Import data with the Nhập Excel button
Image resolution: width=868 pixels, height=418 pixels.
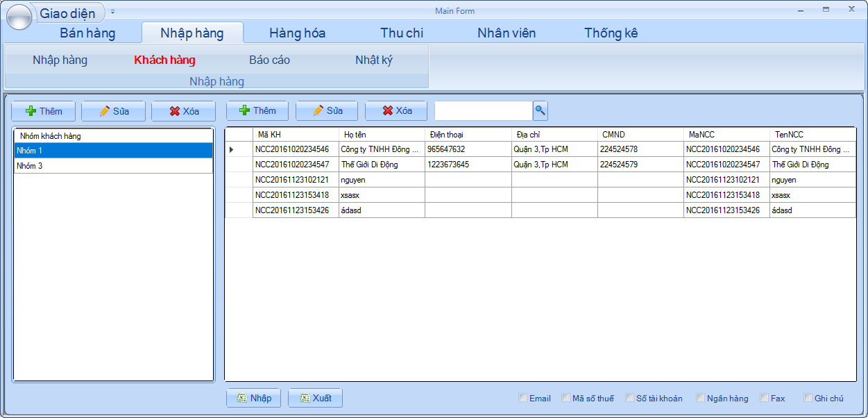coord(254,398)
